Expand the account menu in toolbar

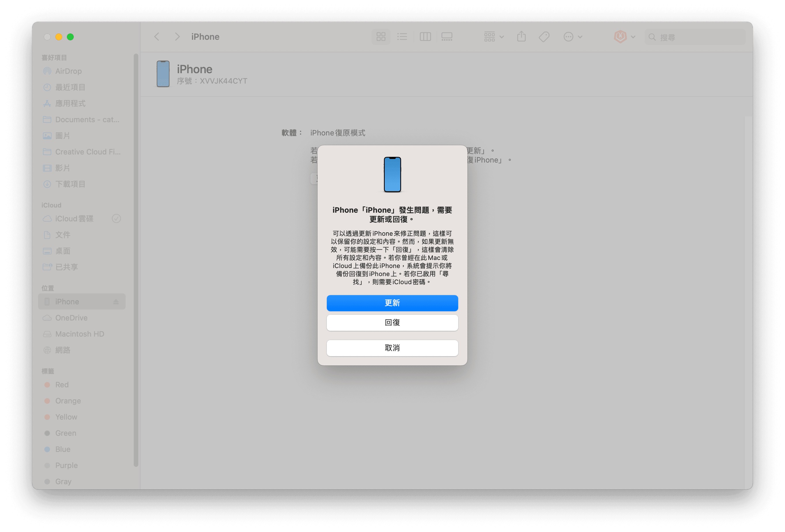624,37
